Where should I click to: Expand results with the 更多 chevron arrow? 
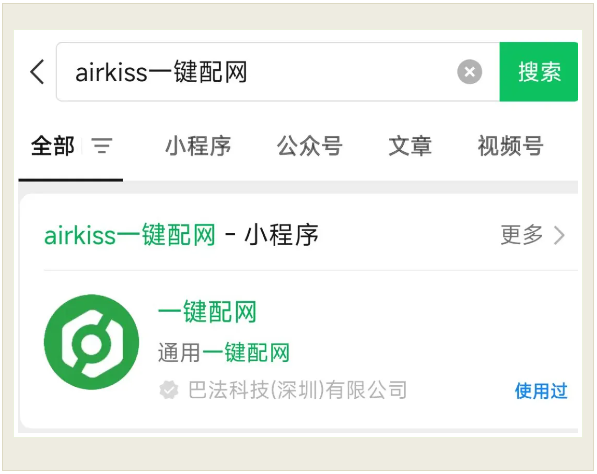click(559, 235)
